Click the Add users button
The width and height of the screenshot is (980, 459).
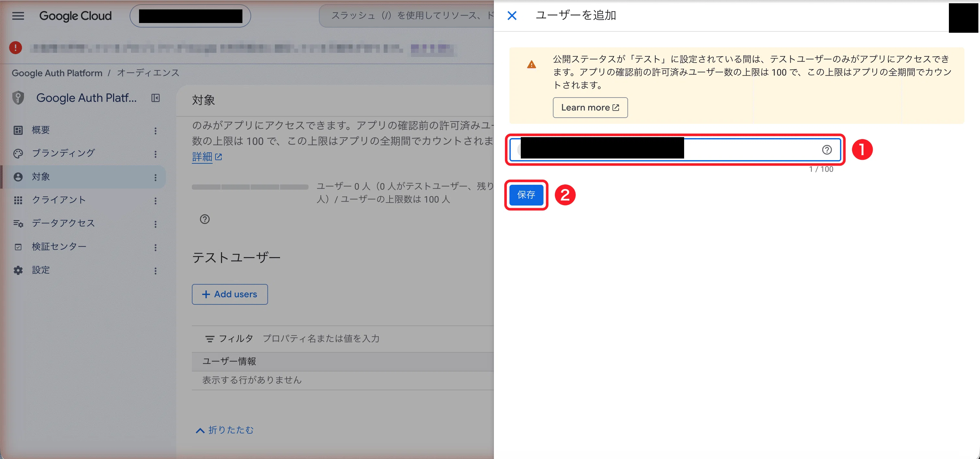pos(229,294)
